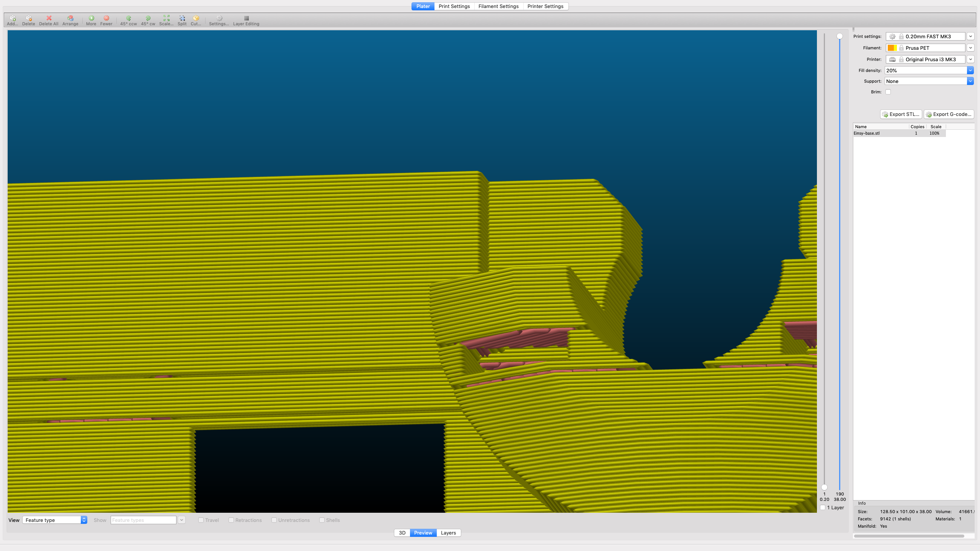Enable the Retractions checkbox
980x551 pixels.
click(x=231, y=520)
